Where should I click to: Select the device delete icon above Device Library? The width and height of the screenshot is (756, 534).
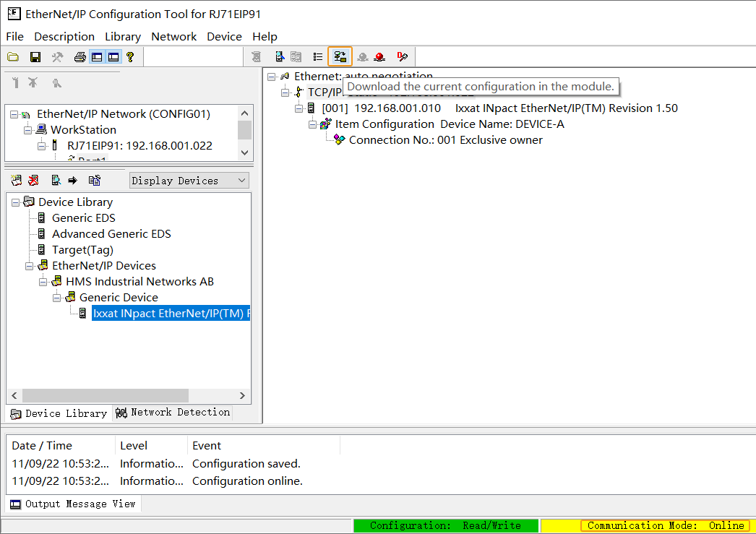coord(33,180)
